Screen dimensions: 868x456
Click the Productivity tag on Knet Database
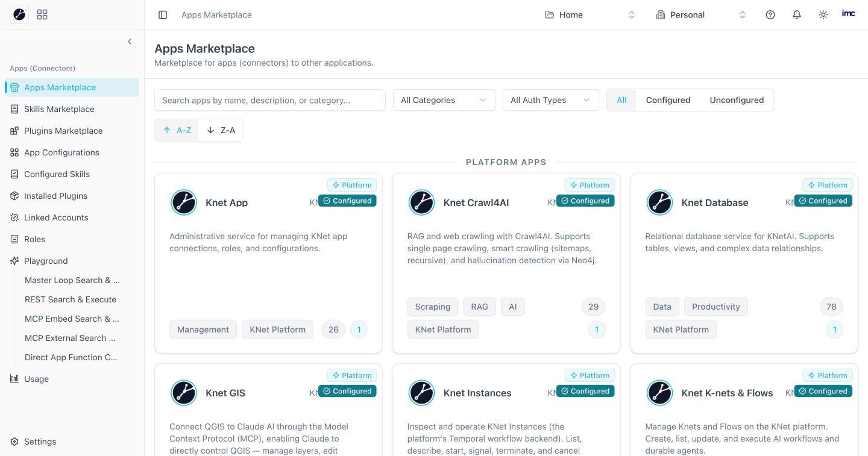coord(716,307)
